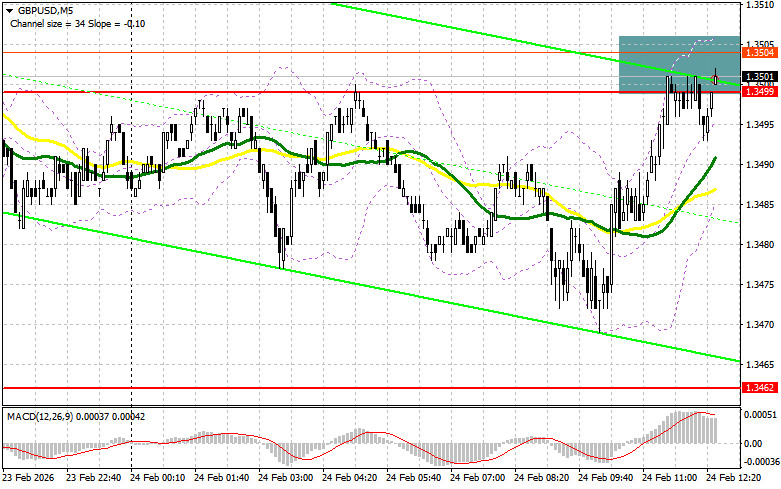Click the 24 Feb 12:20 time label
Viewport: 781px width, 489px height.
[734, 478]
